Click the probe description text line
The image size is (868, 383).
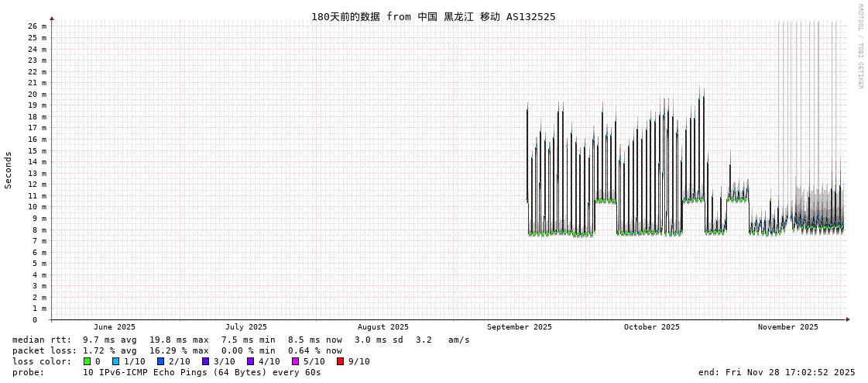pos(166,372)
